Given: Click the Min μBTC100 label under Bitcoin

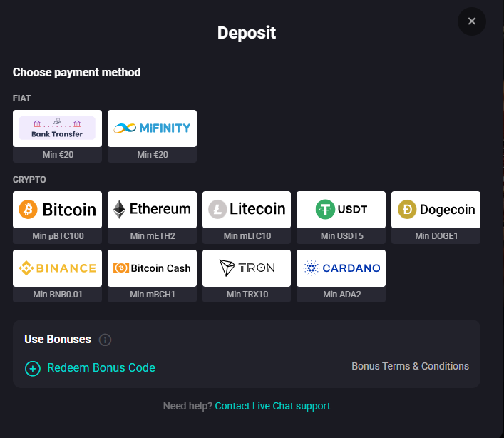Looking at the screenshot, I should click(x=57, y=236).
